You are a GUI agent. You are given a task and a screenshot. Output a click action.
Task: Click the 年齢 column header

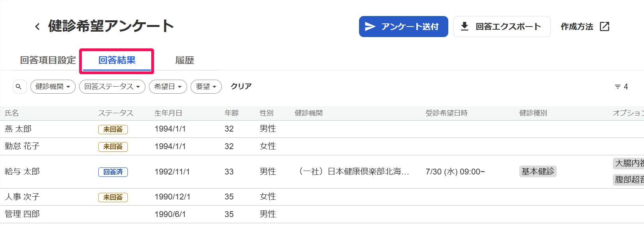232,113
